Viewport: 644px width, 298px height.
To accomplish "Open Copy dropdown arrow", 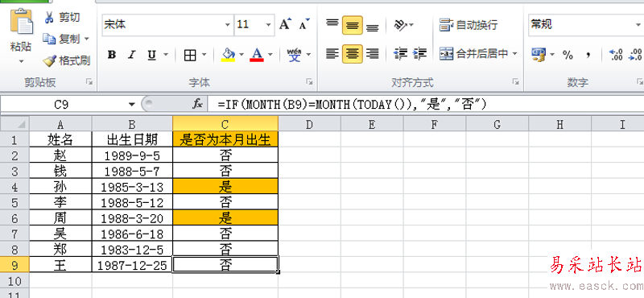I will pos(86,39).
